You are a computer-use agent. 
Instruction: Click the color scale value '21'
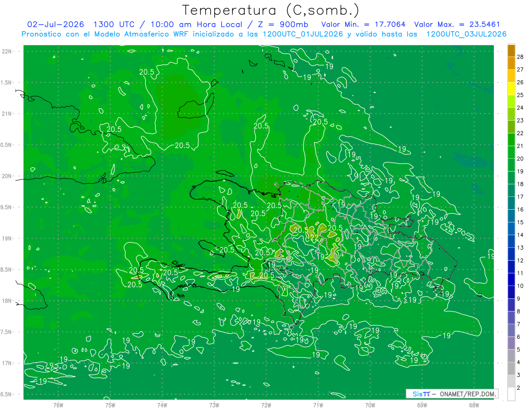[x=520, y=146]
